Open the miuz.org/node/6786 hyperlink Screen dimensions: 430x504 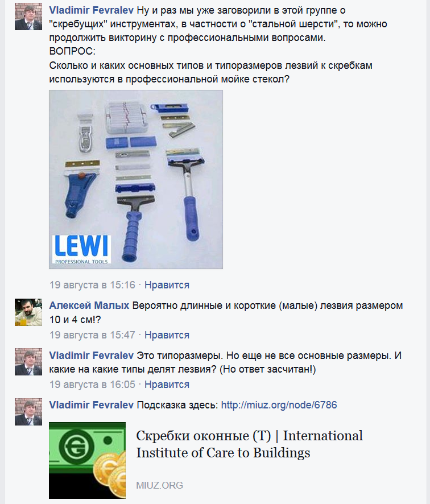coord(279,405)
